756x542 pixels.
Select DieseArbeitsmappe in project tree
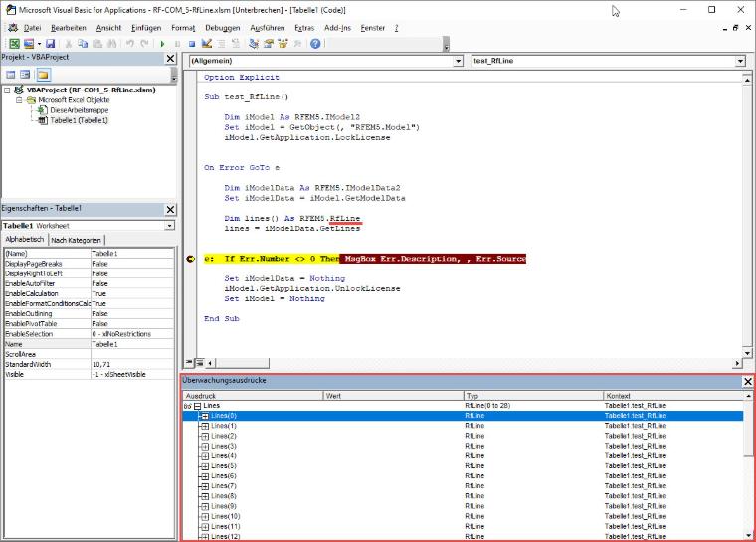(x=79, y=110)
